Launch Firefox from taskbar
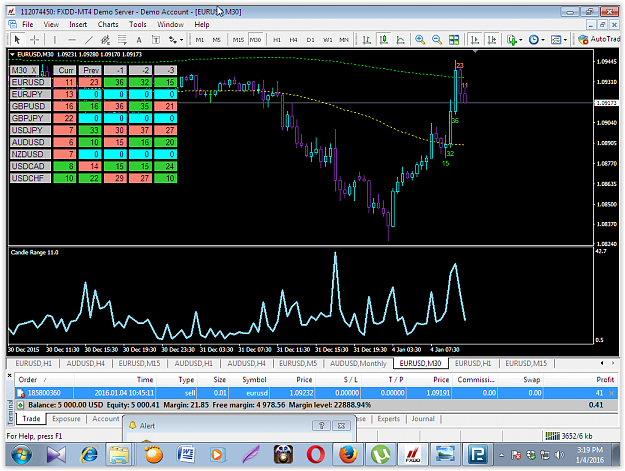 pos(348,455)
